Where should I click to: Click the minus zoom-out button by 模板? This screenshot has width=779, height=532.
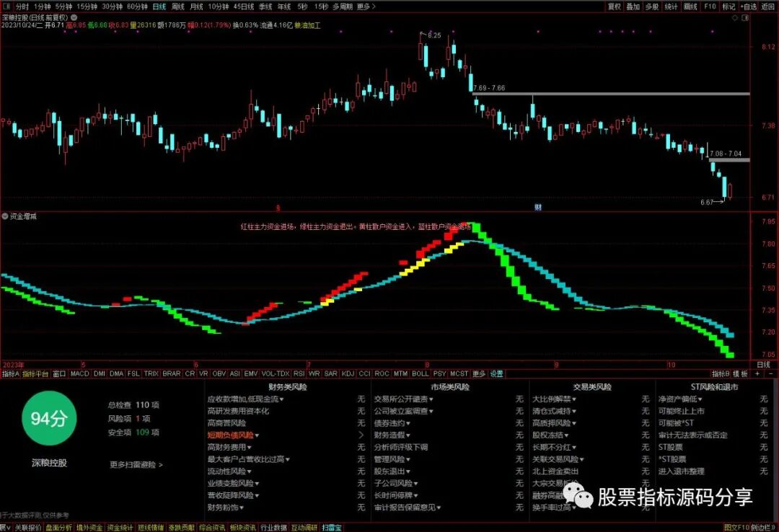[771, 373]
